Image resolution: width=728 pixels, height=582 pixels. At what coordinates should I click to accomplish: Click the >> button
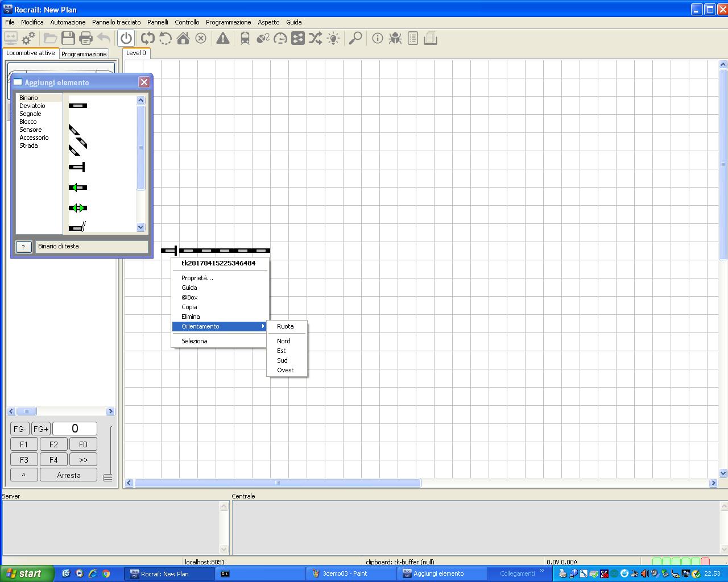coord(83,460)
